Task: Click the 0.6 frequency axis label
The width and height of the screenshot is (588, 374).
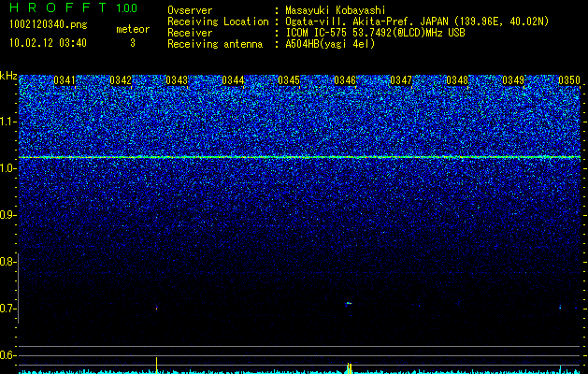Action: tap(7, 355)
